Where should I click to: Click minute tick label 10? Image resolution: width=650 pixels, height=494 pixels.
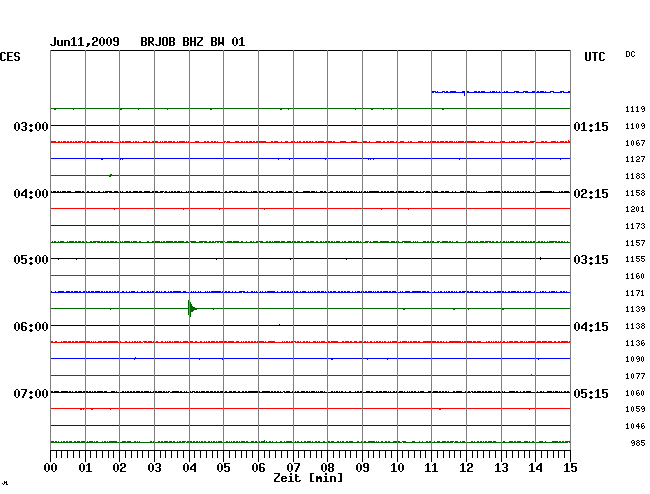[x=397, y=468]
